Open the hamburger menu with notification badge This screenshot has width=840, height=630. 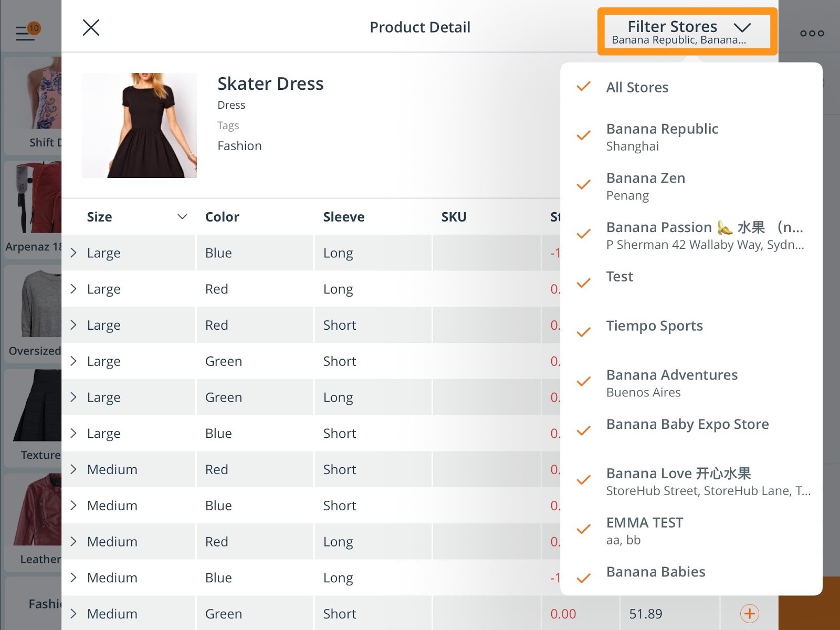coord(27,33)
